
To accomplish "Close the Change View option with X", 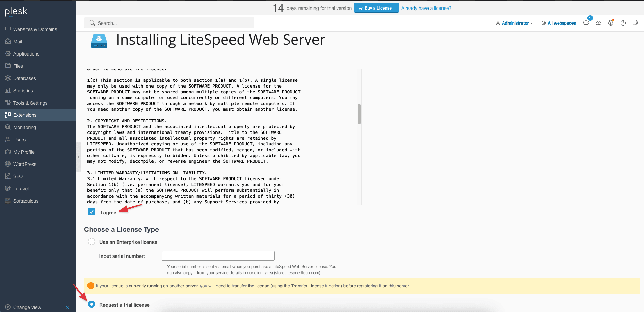I will (x=68, y=307).
